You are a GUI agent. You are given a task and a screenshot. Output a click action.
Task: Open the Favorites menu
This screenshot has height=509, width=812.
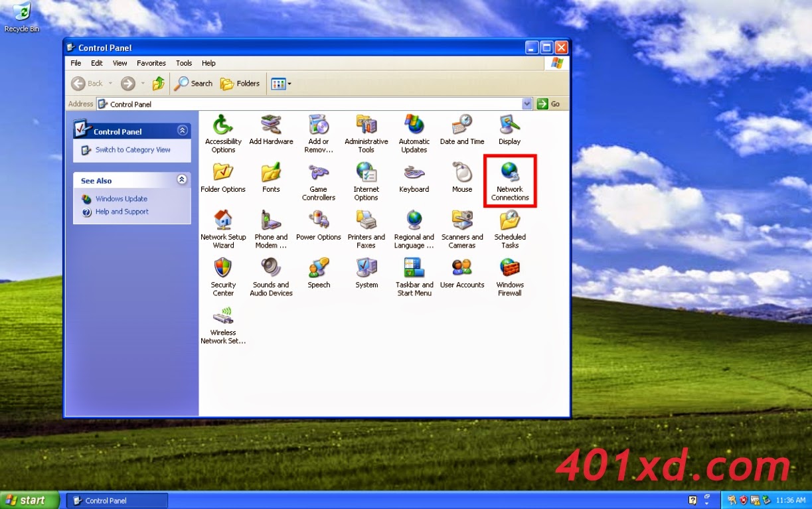[x=151, y=63]
